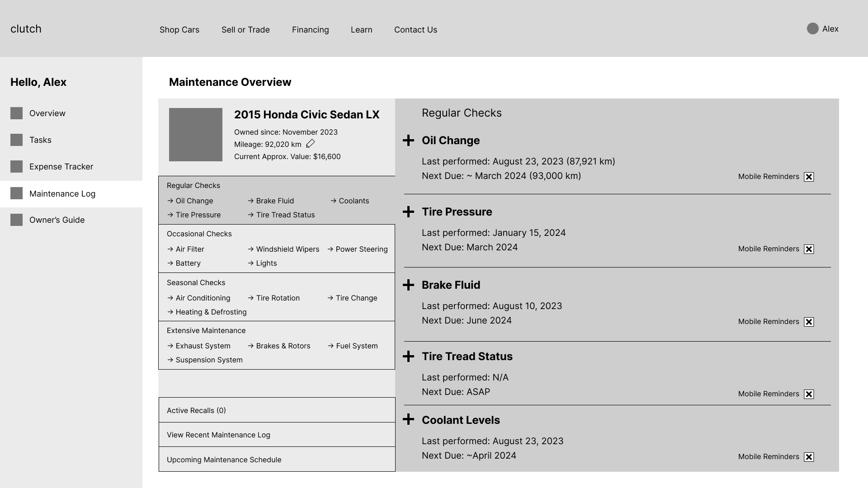
Task: Jump to Coolants link
Action: coord(349,201)
